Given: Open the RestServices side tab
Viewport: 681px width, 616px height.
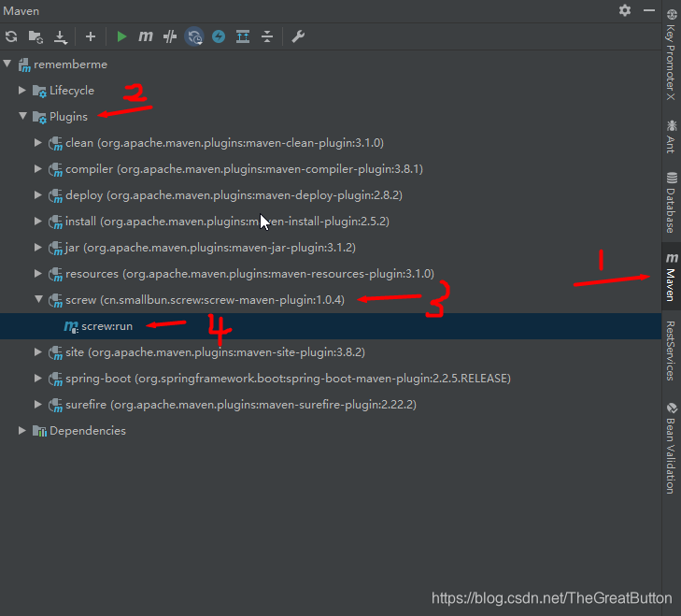Looking at the screenshot, I should point(672,351).
